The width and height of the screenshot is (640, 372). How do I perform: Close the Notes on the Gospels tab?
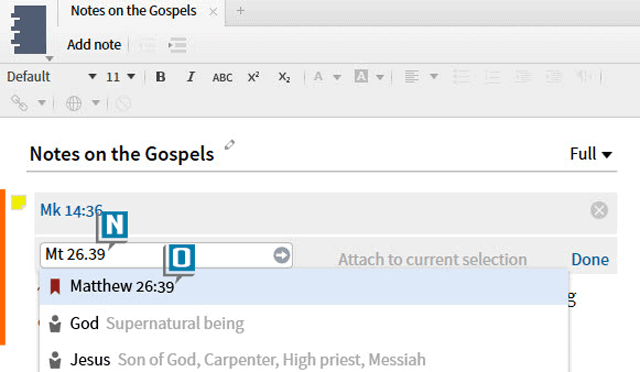(x=213, y=12)
